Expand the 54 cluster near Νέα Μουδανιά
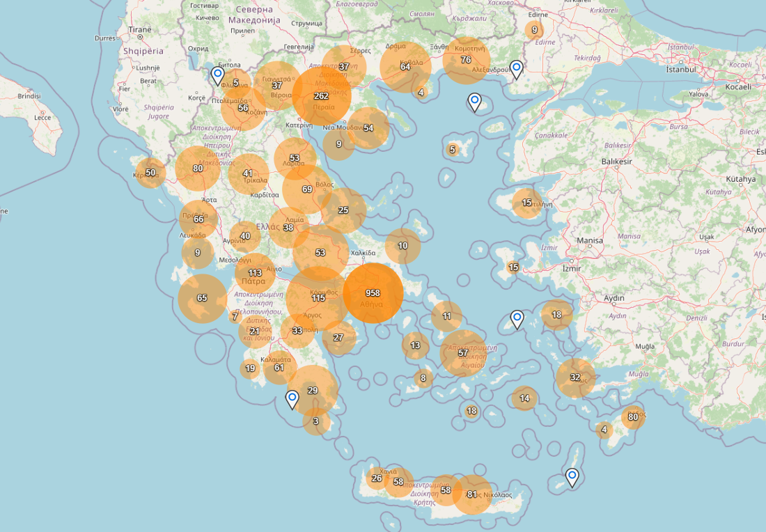The image size is (766, 532). pyautogui.click(x=369, y=128)
